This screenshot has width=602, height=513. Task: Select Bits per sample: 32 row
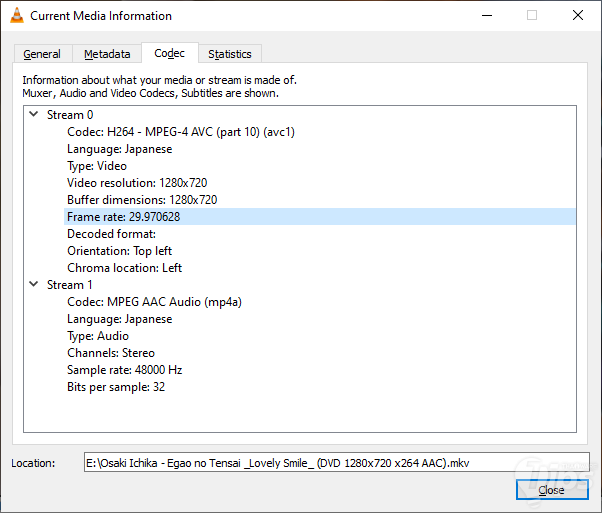click(320, 387)
